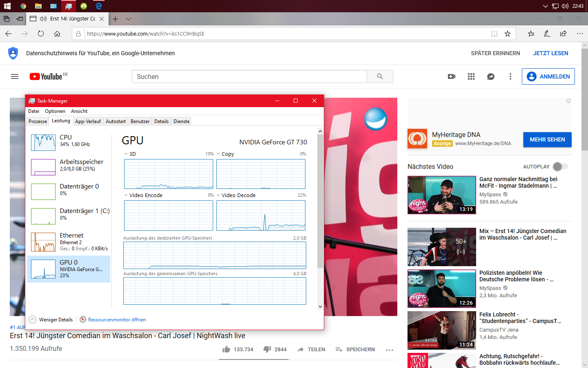The image size is (588, 368).
Task: Switch to Prozesse tab
Action: coord(38,121)
